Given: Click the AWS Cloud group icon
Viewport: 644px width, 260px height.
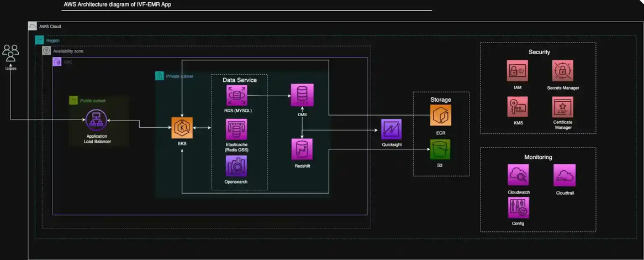Looking at the screenshot, I should click(32, 26).
